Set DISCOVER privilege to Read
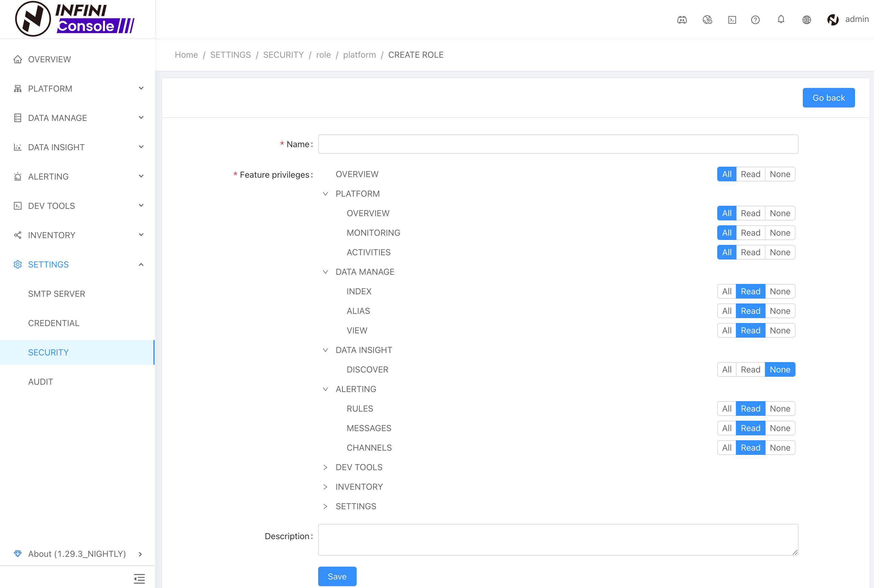 (750, 369)
